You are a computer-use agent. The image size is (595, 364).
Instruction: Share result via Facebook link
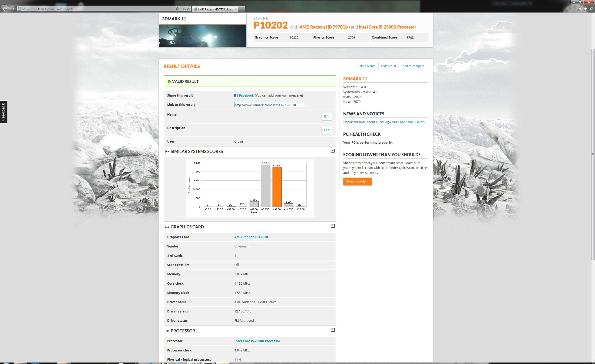[x=246, y=95]
